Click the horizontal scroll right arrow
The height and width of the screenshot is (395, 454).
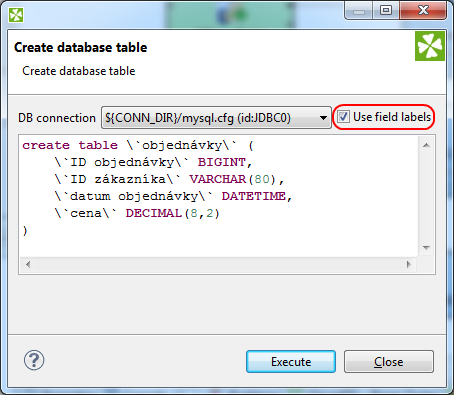tap(409, 264)
